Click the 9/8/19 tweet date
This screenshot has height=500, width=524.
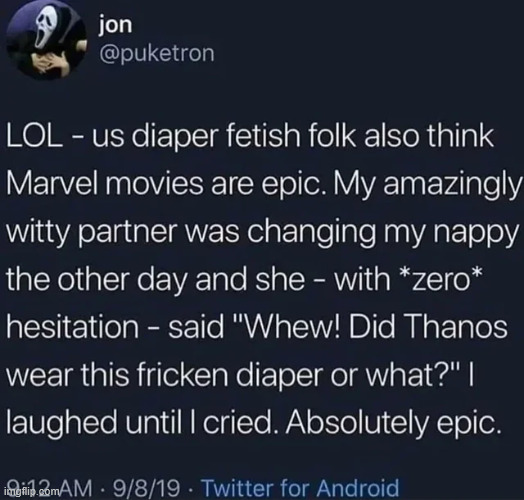(146, 488)
